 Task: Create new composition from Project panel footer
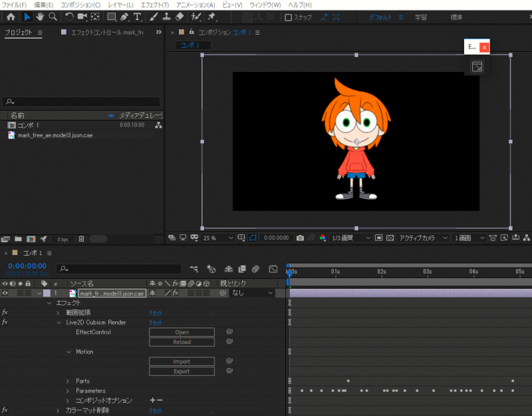pyautogui.click(x=31, y=239)
